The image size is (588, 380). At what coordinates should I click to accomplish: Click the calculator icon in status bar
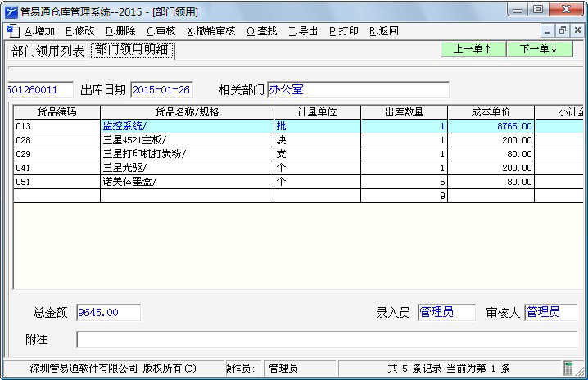pyautogui.click(x=568, y=369)
